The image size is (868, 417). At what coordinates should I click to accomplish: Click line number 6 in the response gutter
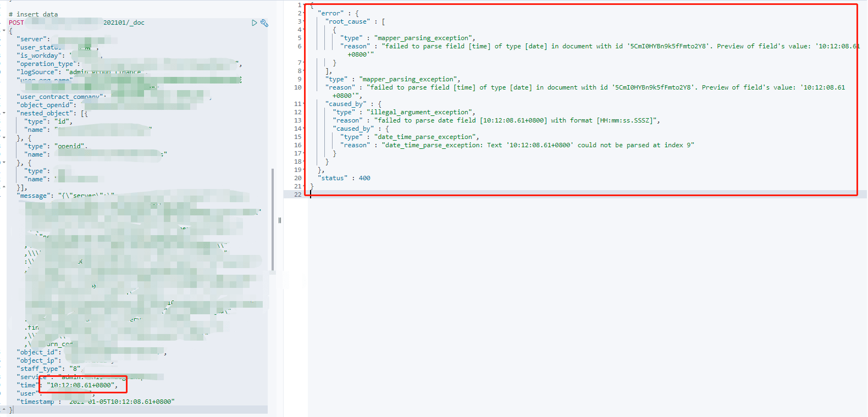click(300, 46)
